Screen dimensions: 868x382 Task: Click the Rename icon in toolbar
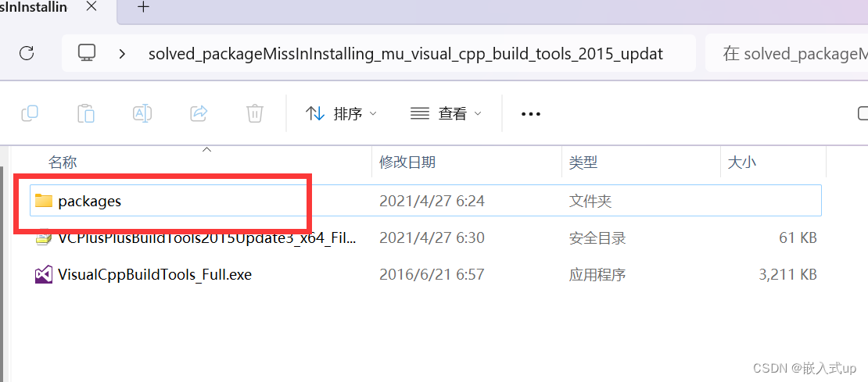click(x=142, y=113)
